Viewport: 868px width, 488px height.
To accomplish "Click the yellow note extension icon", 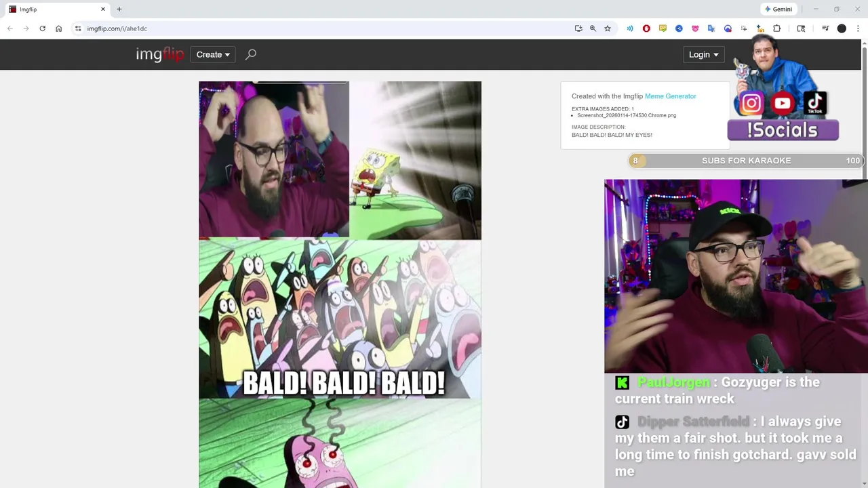I will [x=663, y=28].
